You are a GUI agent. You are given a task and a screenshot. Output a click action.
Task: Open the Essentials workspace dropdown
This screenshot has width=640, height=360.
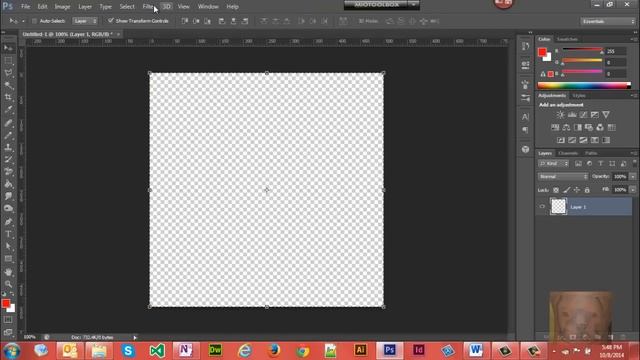pos(608,21)
